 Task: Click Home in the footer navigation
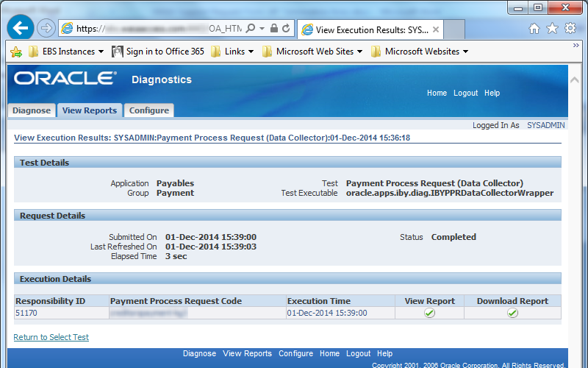coord(329,354)
